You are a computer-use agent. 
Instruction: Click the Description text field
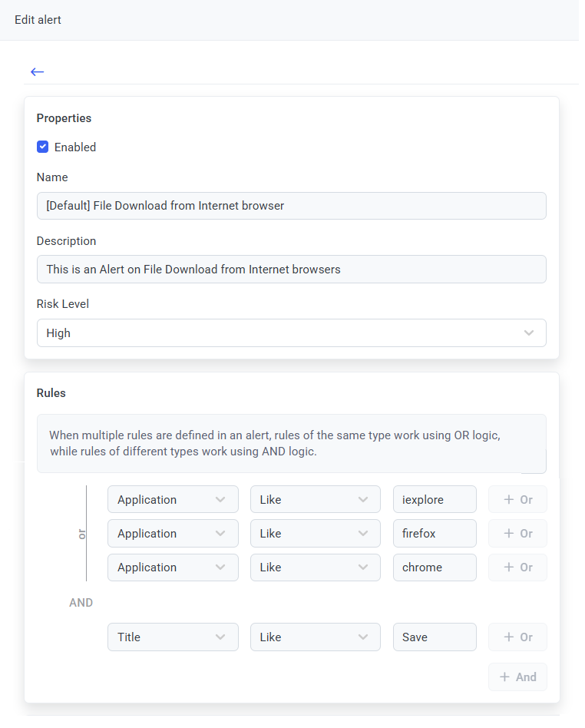tap(291, 270)
